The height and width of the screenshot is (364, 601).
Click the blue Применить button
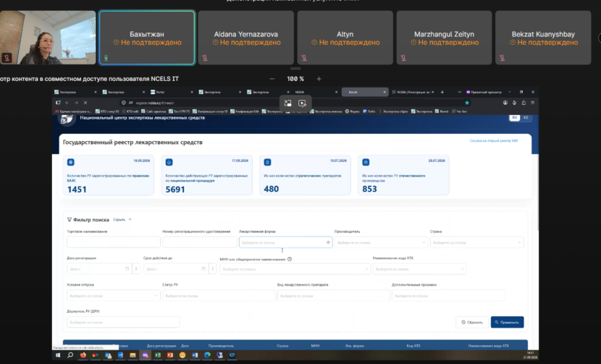click(507, 322)
